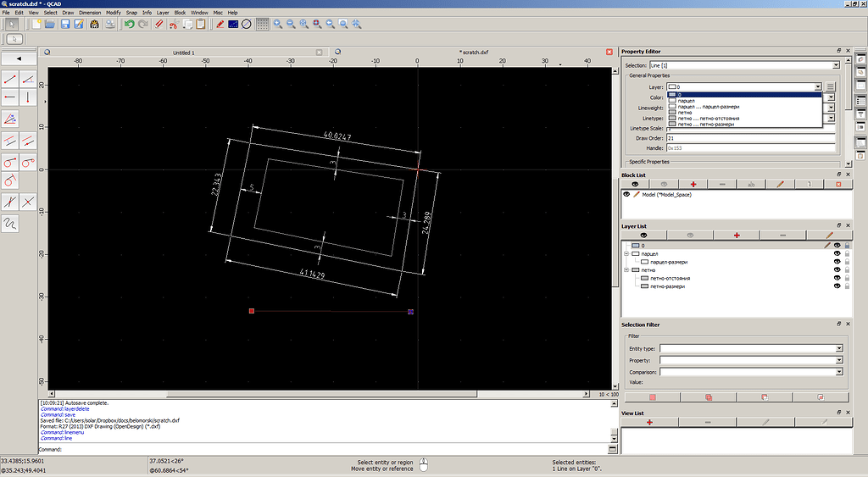Toggle visibility of 'петно' layer
The image size is (868, 477).
click(837, 270)
